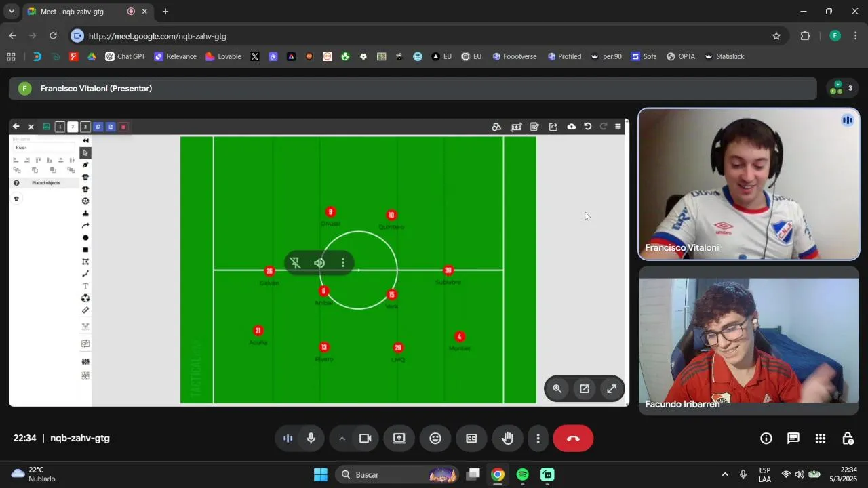Click the shapes icon in board top bar
This screenshot has width=868, height=488.
tap(496, 127)
